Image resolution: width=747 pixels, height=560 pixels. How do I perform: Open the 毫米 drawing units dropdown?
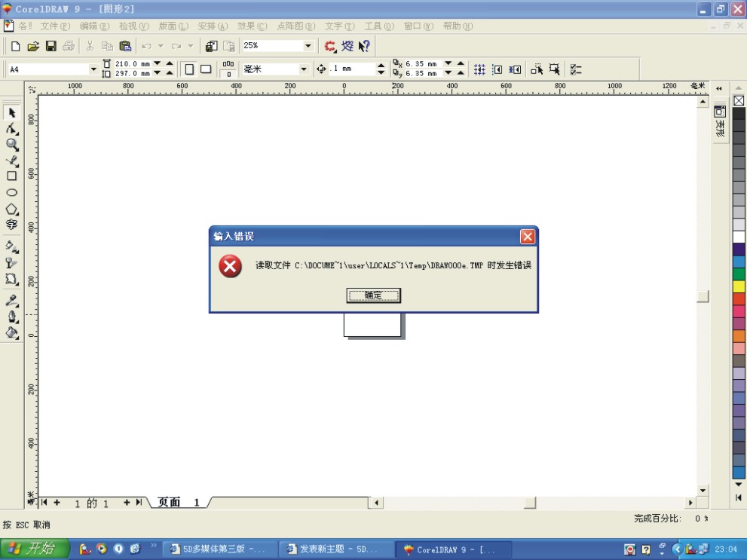304,69
